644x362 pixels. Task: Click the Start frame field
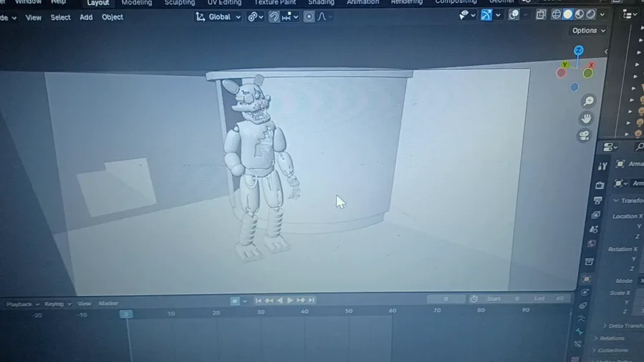(x=503, y=298)
